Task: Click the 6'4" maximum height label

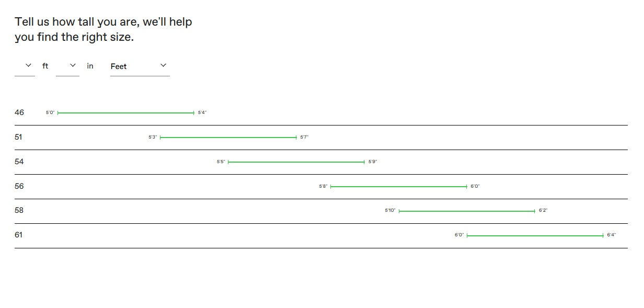Action: (611, 235)
